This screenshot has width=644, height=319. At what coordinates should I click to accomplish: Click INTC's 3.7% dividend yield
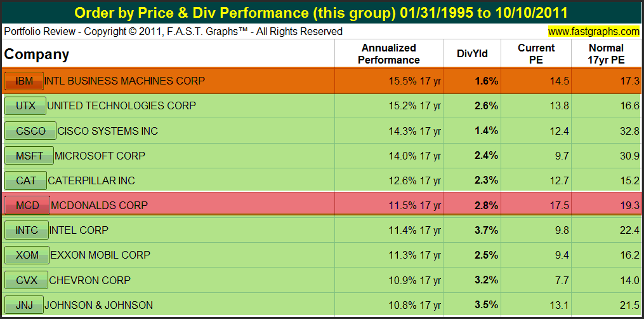click(486, 231)
